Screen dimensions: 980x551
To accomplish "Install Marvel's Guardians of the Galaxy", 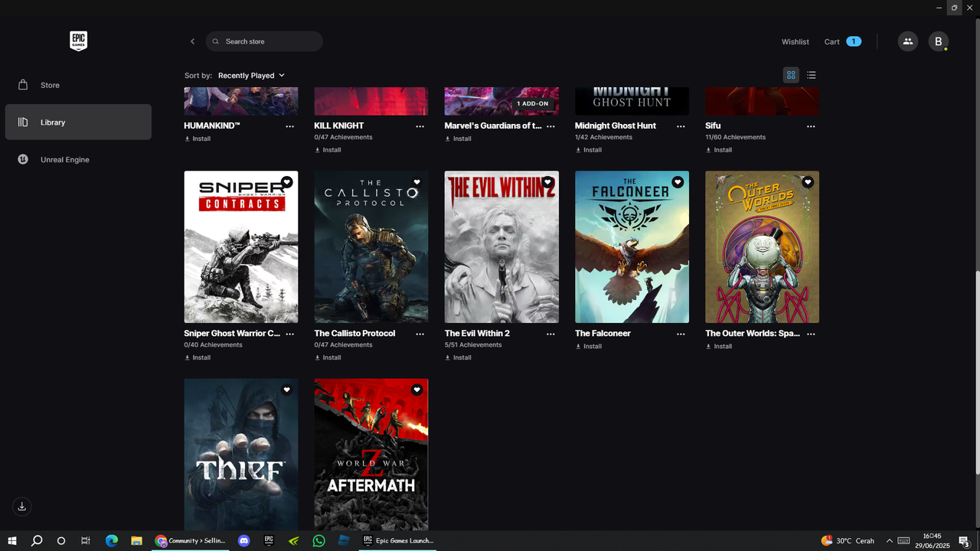I will (x=458, y=139).
